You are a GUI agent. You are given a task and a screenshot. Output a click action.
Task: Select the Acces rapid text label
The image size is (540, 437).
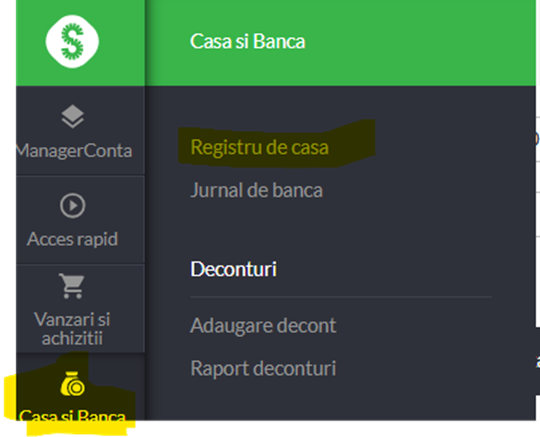coord(72,239)
